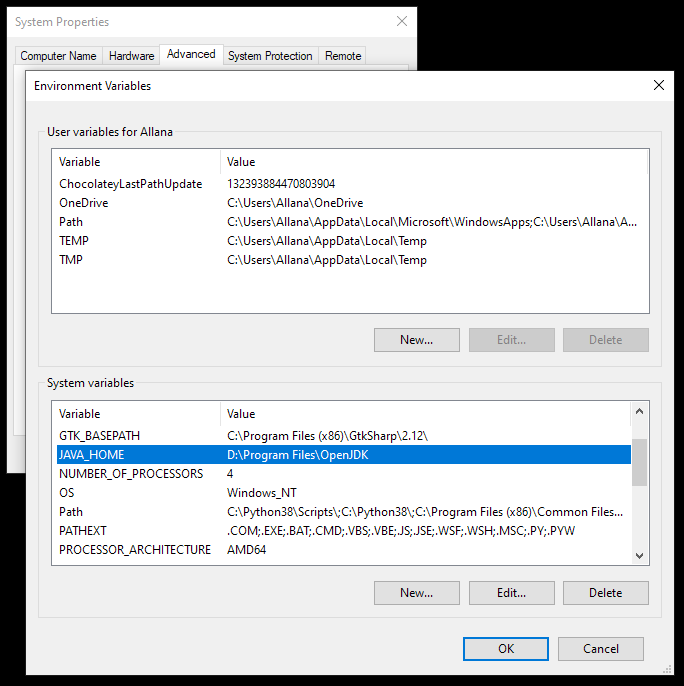Open the Hardware tab
Image resolution: width=684 pixels, height=686 pixels.
coord(132,56)
